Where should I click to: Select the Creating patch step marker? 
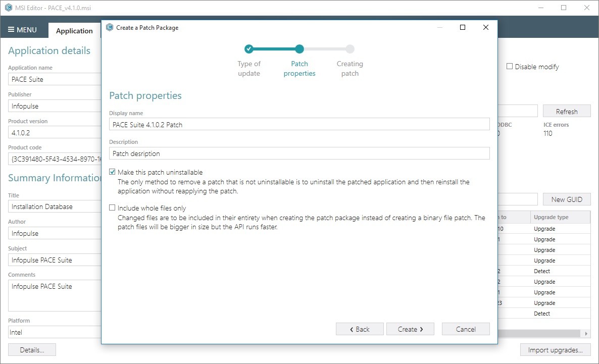tap(350, 49)
